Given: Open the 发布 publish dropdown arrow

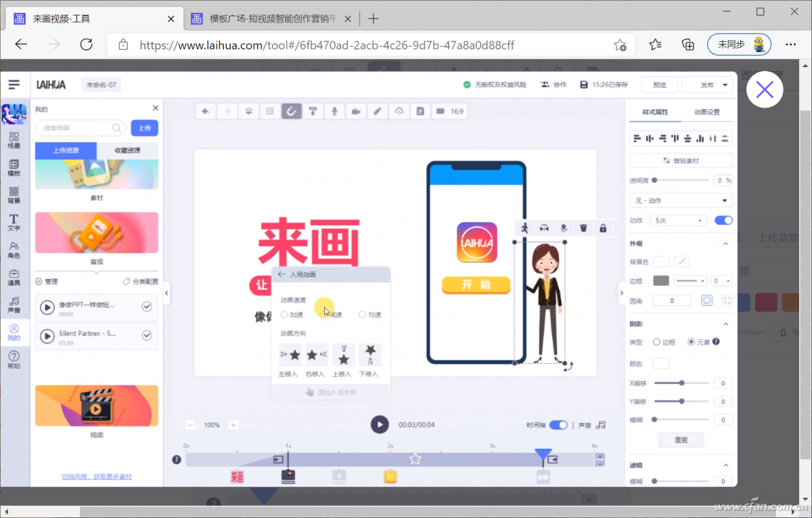Looking at the screenshot, I should pos(726,85).
